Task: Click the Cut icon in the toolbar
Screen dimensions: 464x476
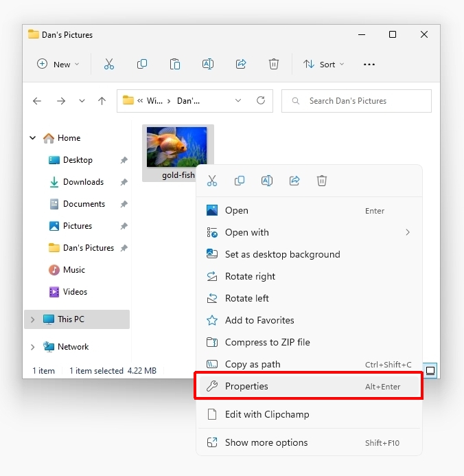Action: coord(108,64)
